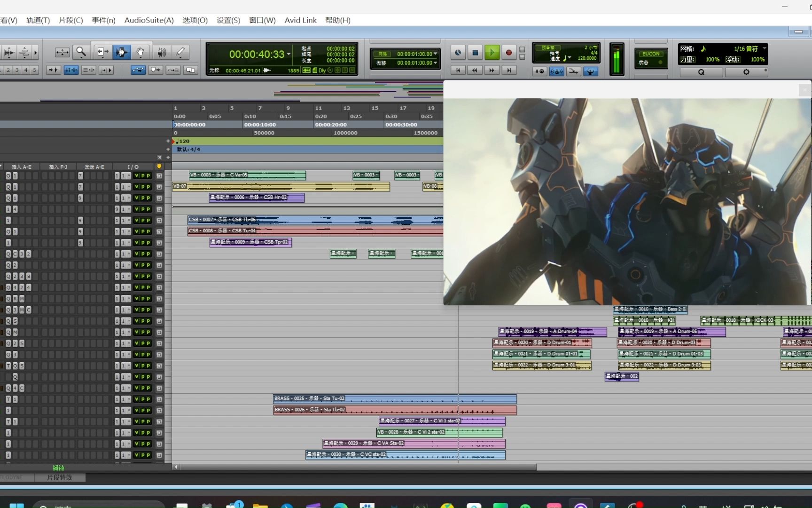Viewport: 812px width, 508px height.
Task: Expand the tempo ruler plus button
Action: (x=168, y=141)
